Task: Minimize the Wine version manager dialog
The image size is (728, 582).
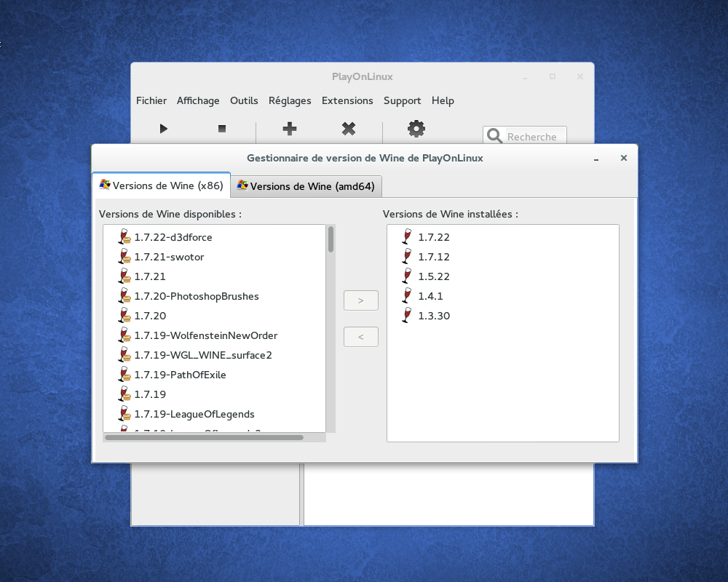Action: point(596,159)
